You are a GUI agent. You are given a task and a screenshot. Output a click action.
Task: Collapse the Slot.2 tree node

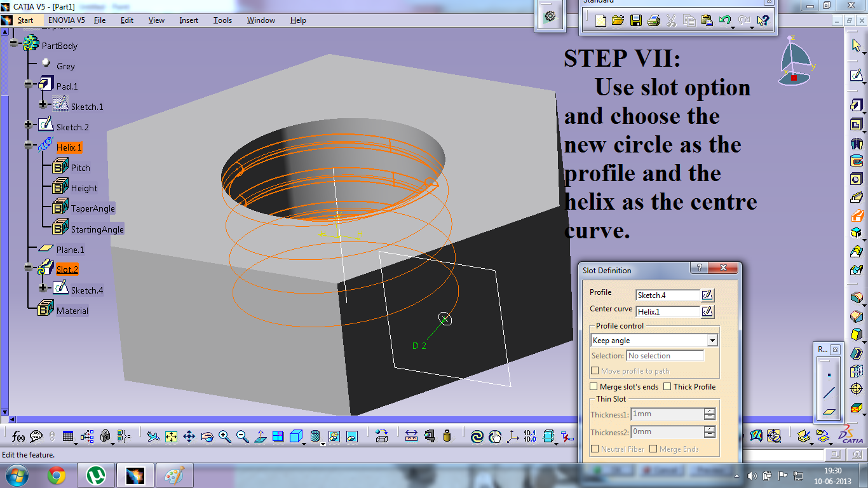point(29,268)
